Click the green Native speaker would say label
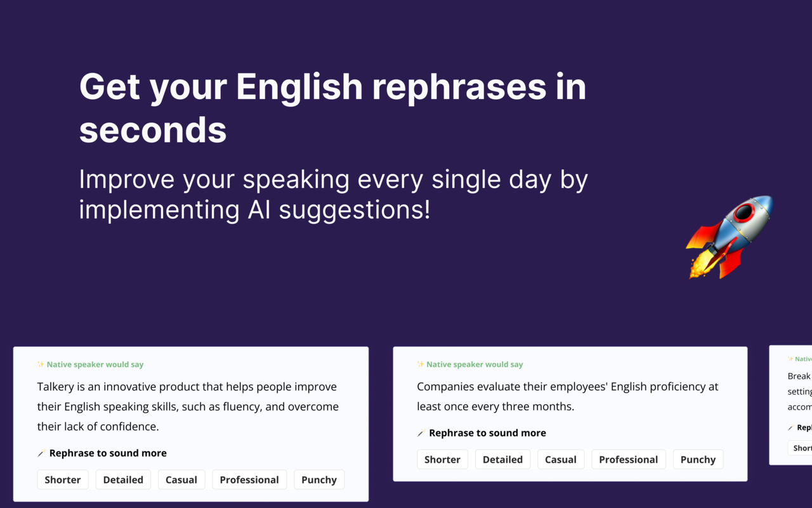This screenshot has width=812, height=508. click(95, 364)
